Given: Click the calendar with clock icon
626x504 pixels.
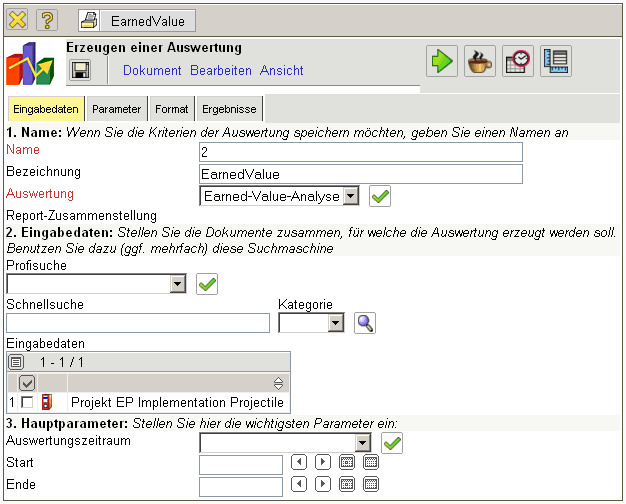Looking at the screenshot, I should point(517,61).
